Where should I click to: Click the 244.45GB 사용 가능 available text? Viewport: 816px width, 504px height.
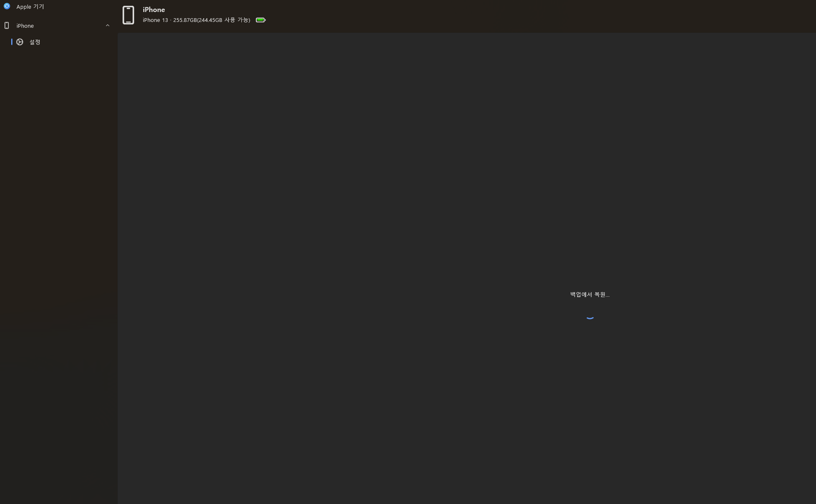pos(224,20)
